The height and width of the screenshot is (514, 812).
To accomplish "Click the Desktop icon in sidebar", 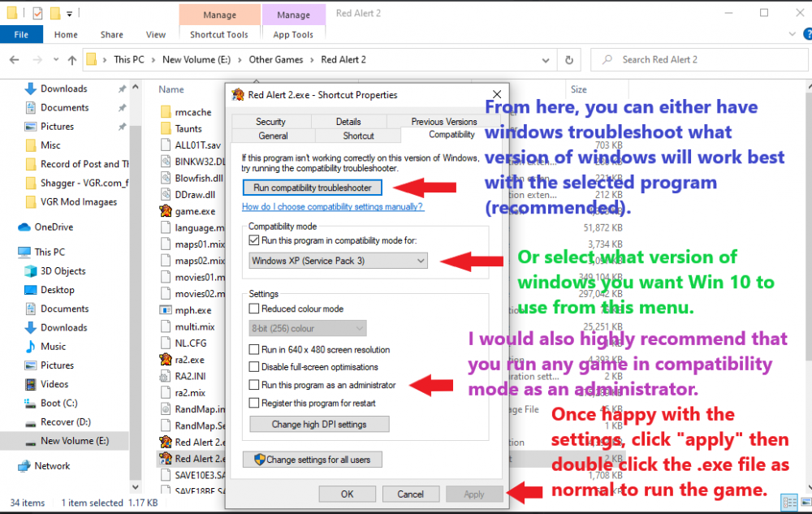I will pos(31,290).
